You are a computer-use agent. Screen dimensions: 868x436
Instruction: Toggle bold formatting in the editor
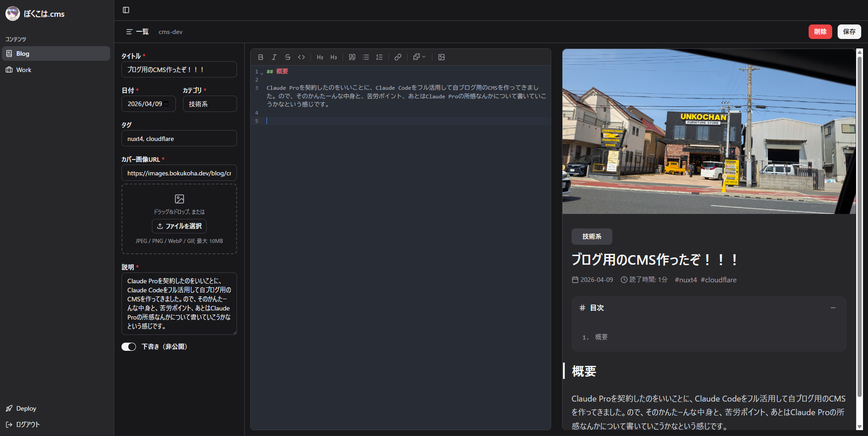click(x=261, y=57)
